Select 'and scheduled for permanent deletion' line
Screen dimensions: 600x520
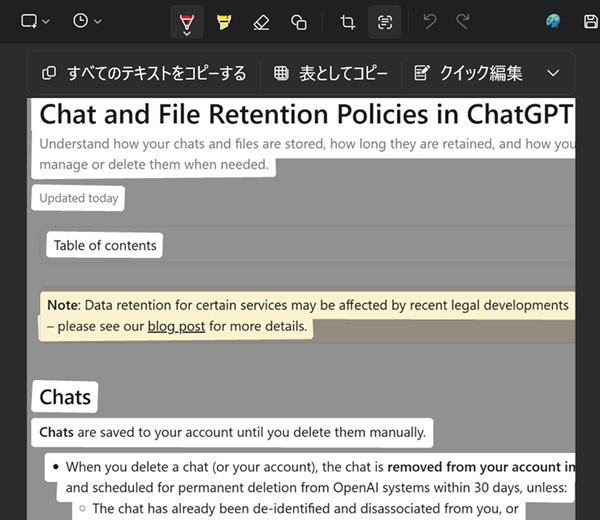click(x=316, y=487)
